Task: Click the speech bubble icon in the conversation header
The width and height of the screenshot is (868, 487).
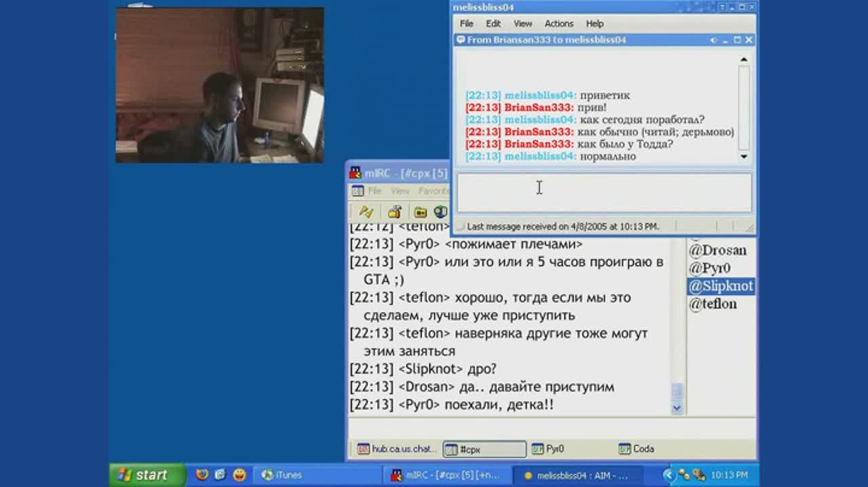Action: point(461,40)
